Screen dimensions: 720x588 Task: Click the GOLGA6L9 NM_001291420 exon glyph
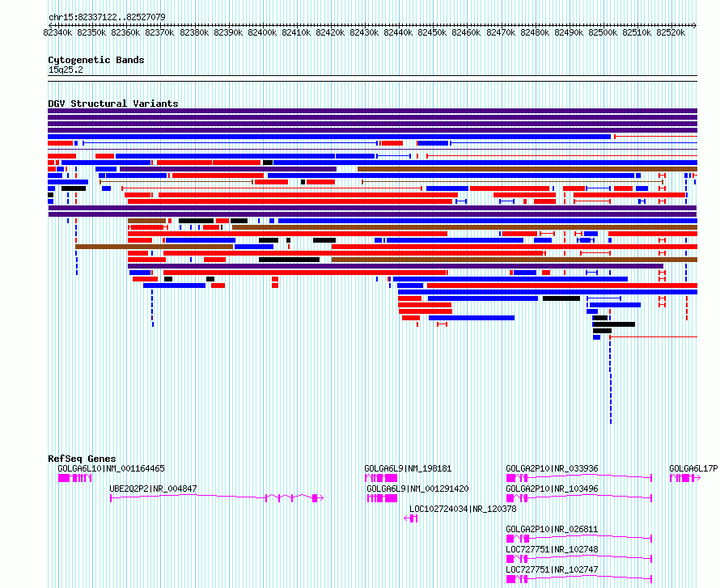(383, 498)
